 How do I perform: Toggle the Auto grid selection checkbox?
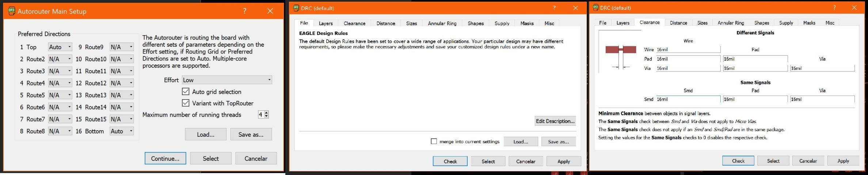pos(186,92)
